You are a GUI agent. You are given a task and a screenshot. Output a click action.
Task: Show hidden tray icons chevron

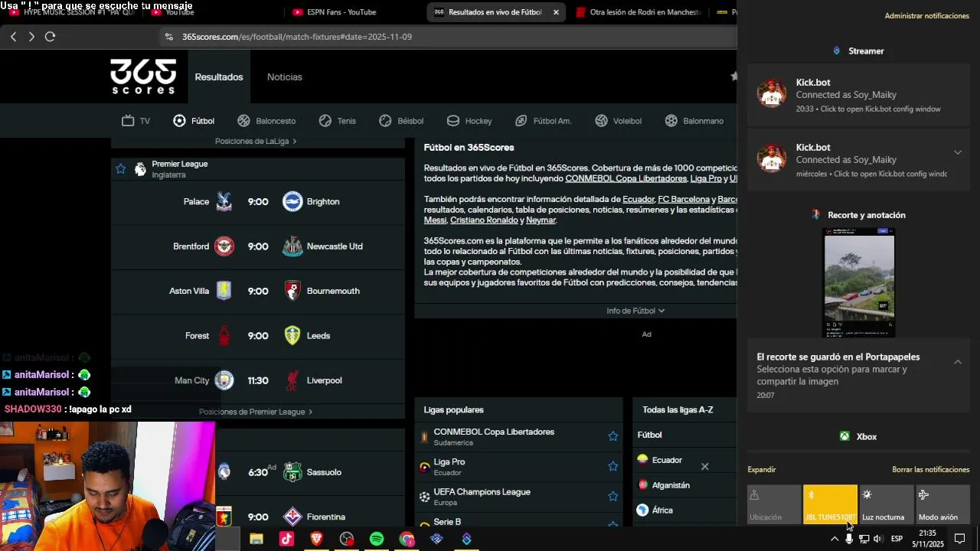(x=834, y=539)
